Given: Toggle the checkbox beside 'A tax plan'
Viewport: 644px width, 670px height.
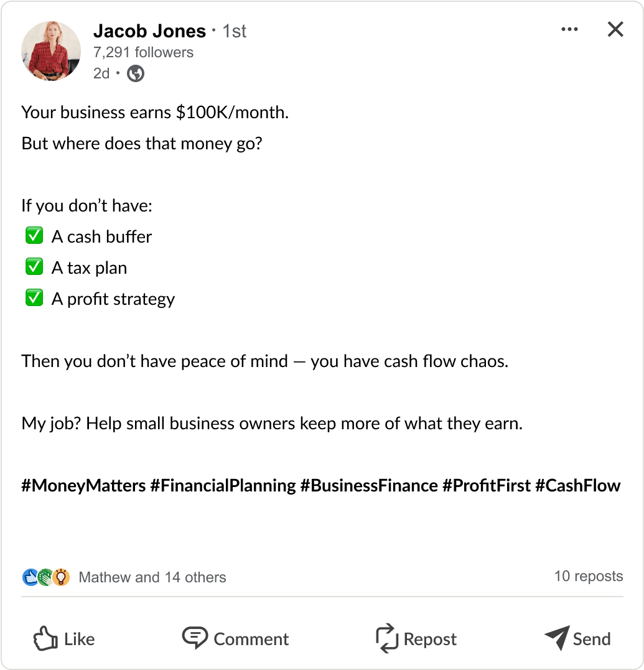Looking at the screenshot, I should (x=34, y=266).
